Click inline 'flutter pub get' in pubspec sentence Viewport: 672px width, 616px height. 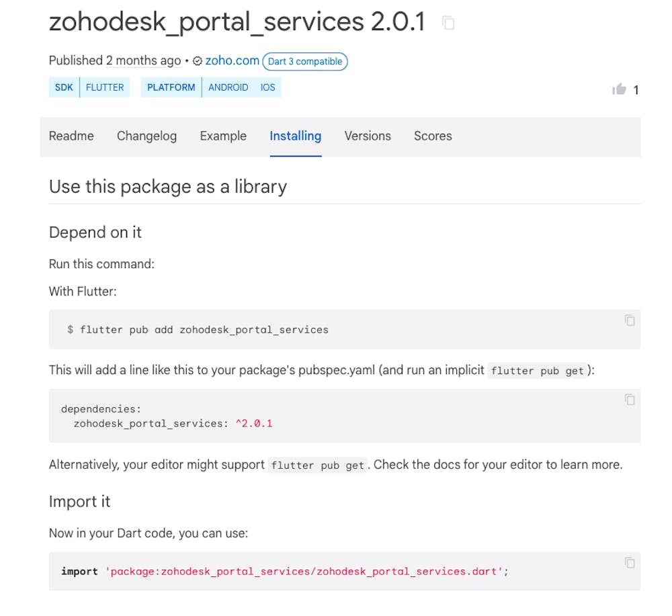click(x=538, y=371)
